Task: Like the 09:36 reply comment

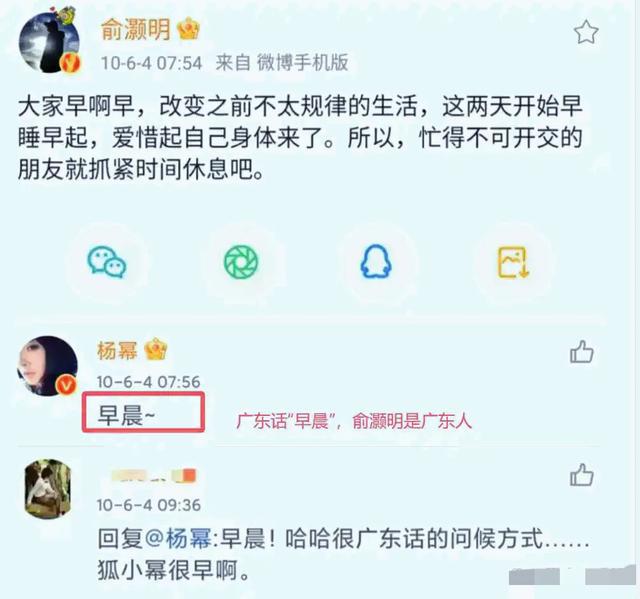Action: (581, 475)
